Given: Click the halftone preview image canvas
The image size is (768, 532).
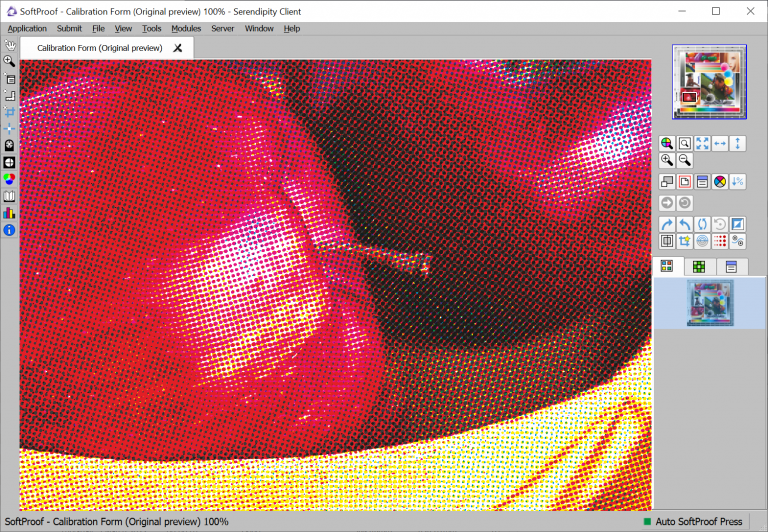Looking at the screenshot, I should [x=336, y=285].
